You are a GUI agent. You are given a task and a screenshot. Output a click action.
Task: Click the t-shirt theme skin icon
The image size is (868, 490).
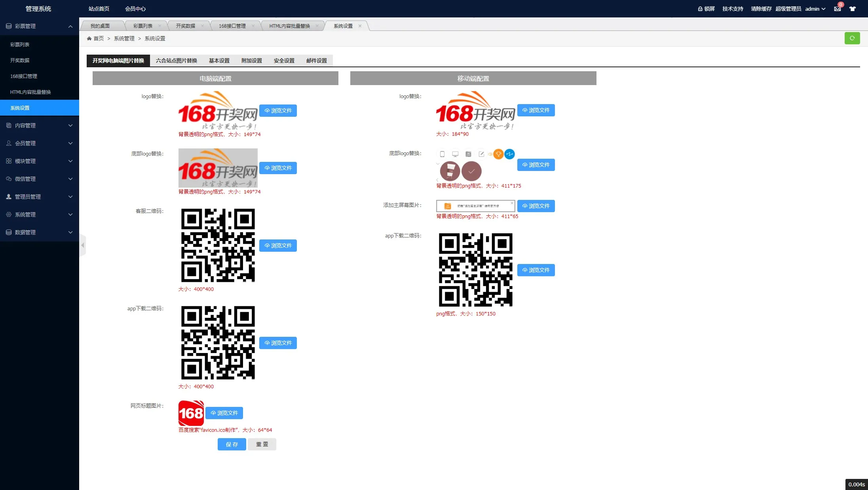click(853, 9)
